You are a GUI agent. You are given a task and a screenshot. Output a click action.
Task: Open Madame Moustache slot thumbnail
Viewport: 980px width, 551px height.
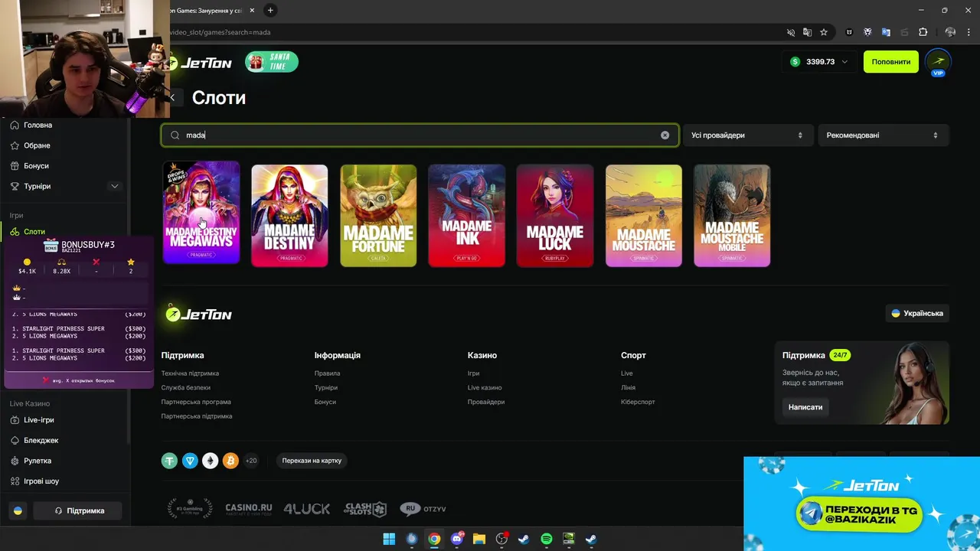pyautogui.click(x=644, y=216)
